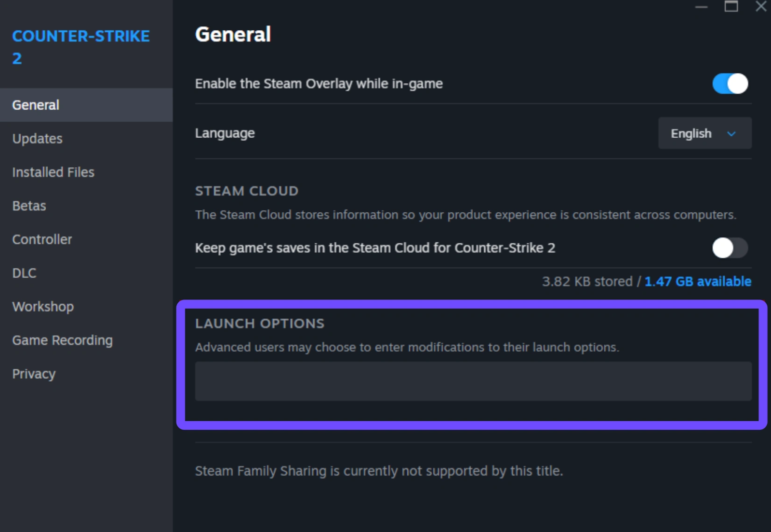Open the Workshop settings tab
Viewport: 771px width, 532px height.
[43, 307]
